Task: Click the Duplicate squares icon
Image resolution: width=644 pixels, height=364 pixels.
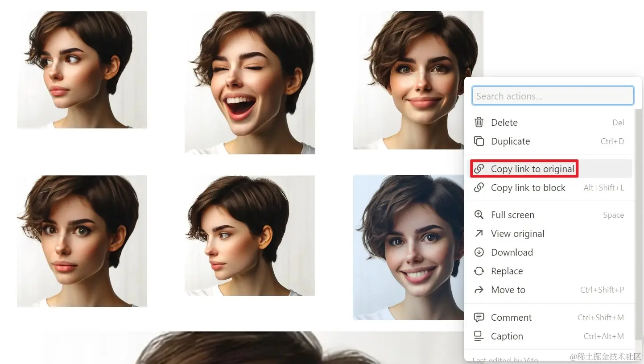Action: (479, 141)
